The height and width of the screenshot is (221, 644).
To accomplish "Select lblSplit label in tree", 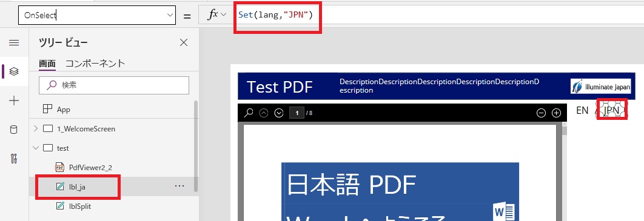I will click(x=80, y=206).
